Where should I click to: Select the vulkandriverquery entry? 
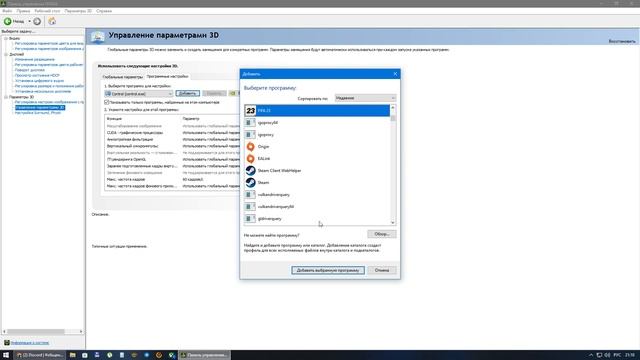[317, 195]
